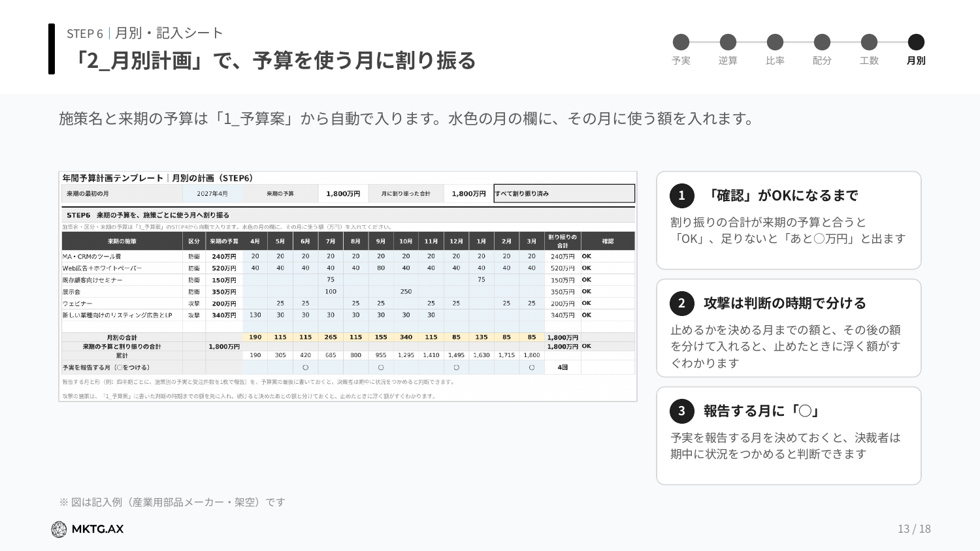
Task: Click the spreadsheet title "年間予算計画テンプレート｜月別の計画（STEP6）"
Action: pos(157,178)
